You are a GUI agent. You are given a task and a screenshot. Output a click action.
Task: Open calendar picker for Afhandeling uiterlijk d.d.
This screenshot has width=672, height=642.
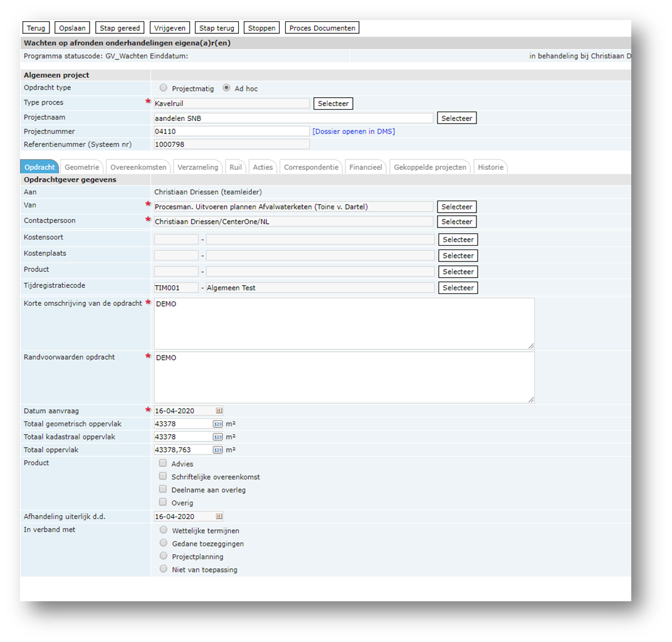click(219, 517)
